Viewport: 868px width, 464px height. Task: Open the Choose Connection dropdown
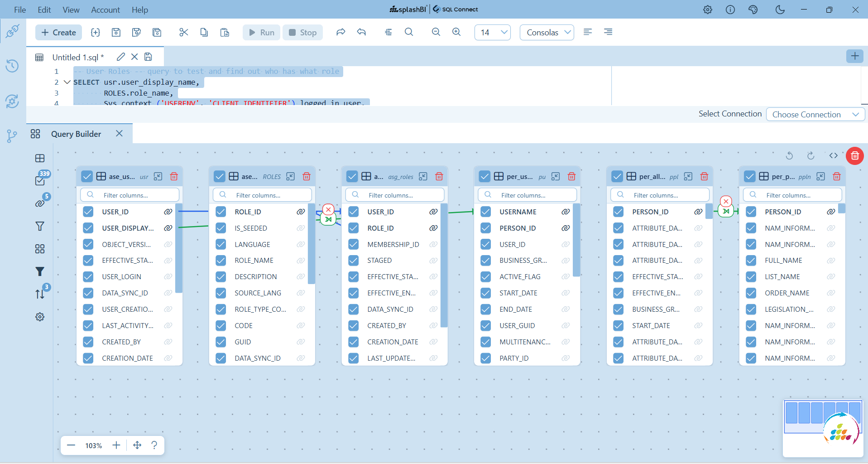click(x=815, y=115)
